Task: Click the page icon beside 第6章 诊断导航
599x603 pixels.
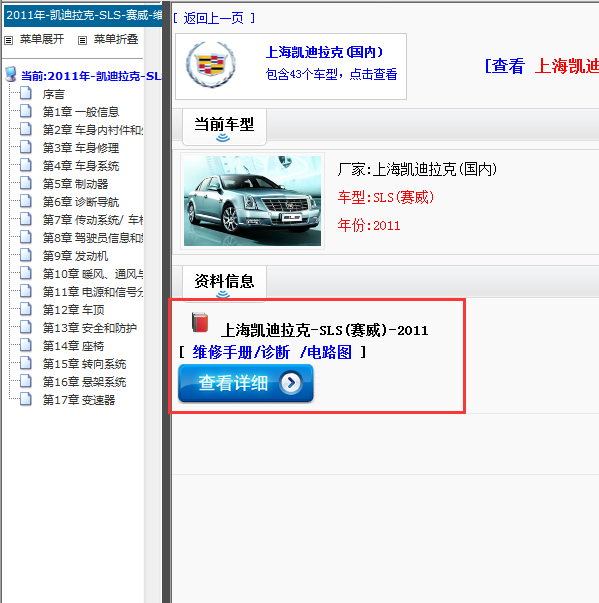Action: point(26,201)
